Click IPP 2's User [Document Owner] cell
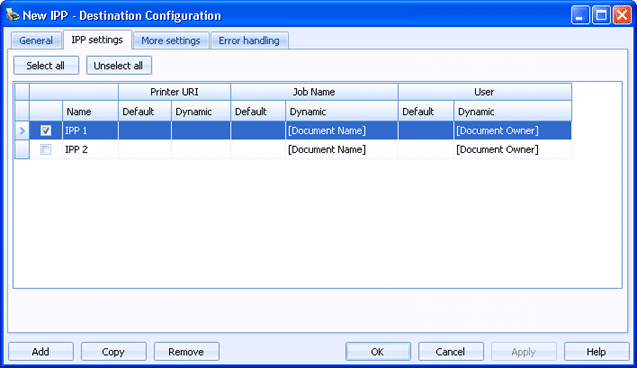 [513, 149]
